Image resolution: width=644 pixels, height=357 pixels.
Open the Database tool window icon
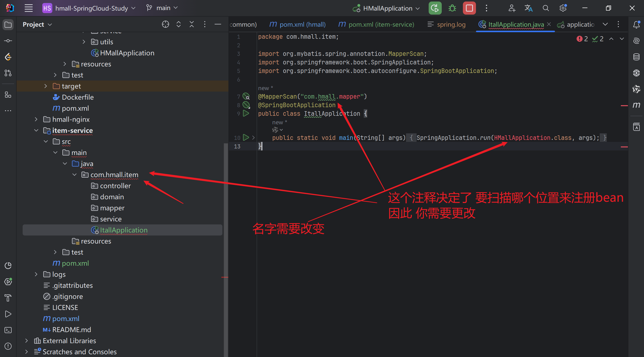pos(636,57)
